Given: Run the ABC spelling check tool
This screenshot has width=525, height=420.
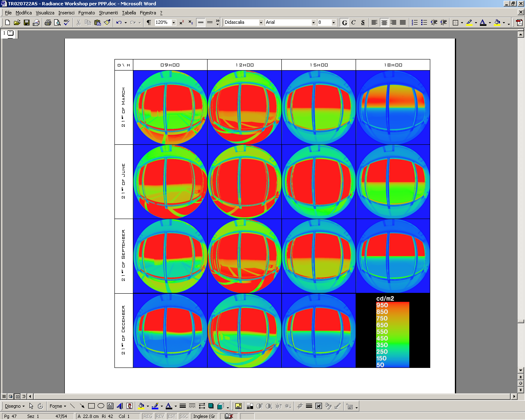Looking at the screenshot, I should 67,23.
